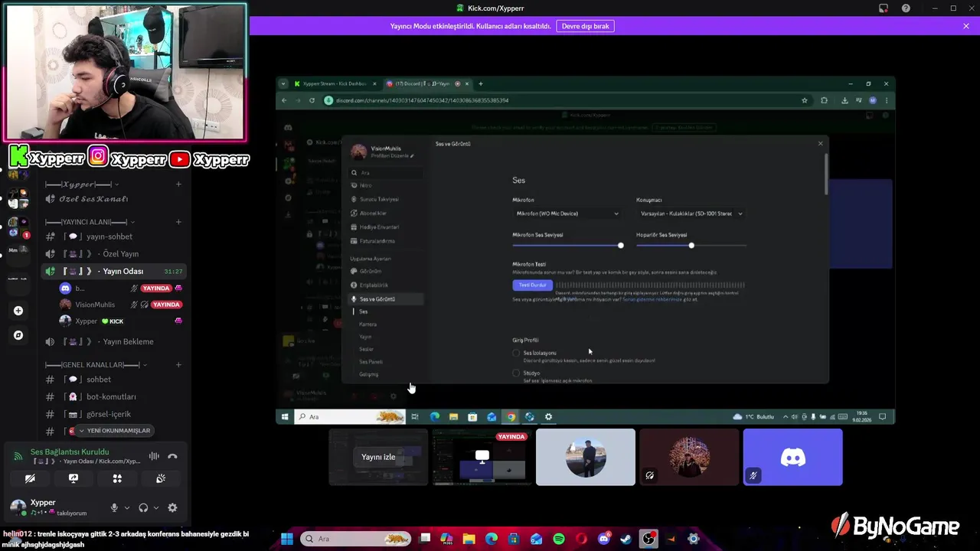The image size is (980, 551).
Task: Open the live YAYINDA stream thumbnail
Action: click(482, 457)
